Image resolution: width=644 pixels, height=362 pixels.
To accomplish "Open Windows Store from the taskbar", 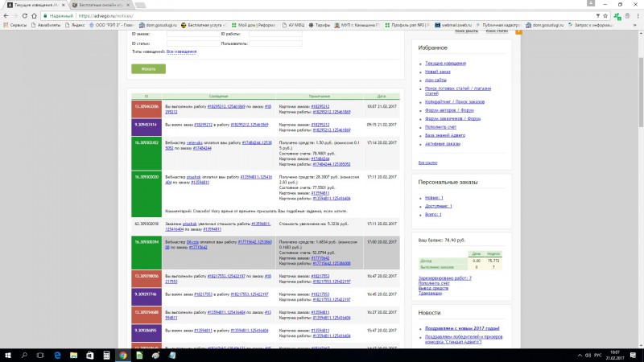I will coord(90,356).
